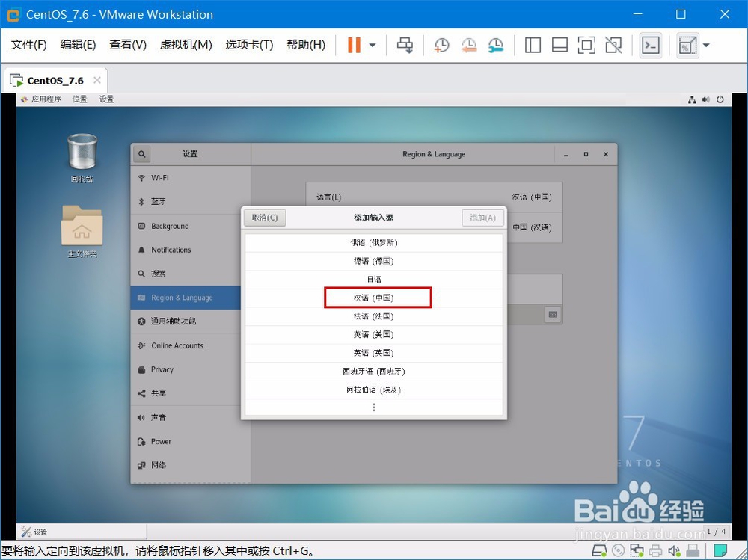The image size is (748, 560).
Task: Click Send Ctrl+Alt+Del icon
Action: tap(405, 46)
